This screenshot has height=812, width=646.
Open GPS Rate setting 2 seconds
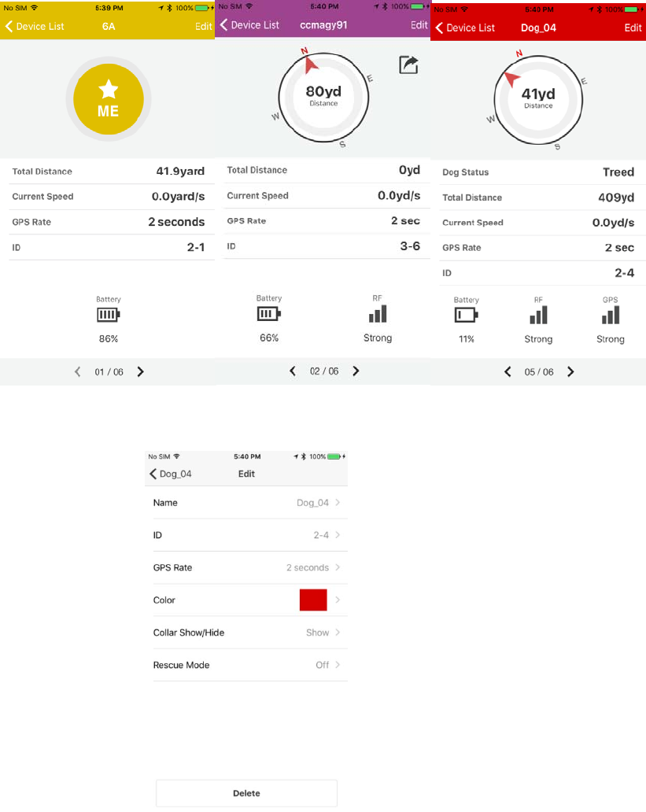(250, 567)
